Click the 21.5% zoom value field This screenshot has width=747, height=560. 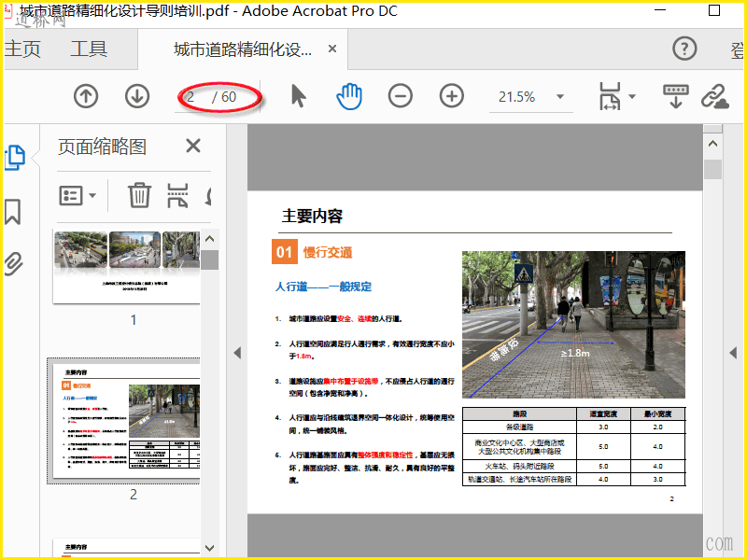(x=517, y=97)
